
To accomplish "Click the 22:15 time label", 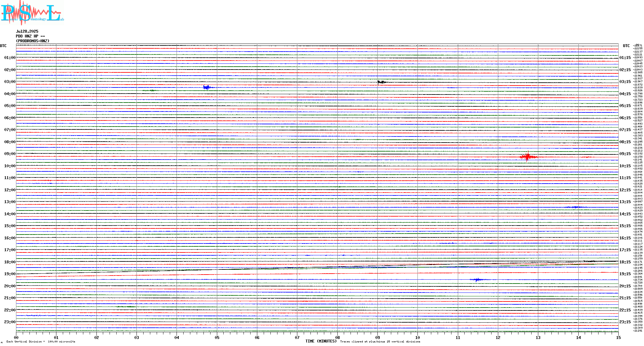I will 625,310.
